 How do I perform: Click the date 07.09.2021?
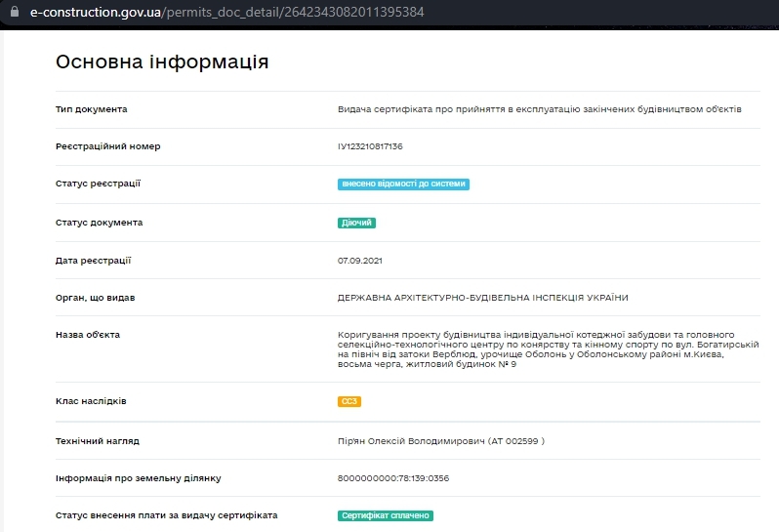(360, 261)
